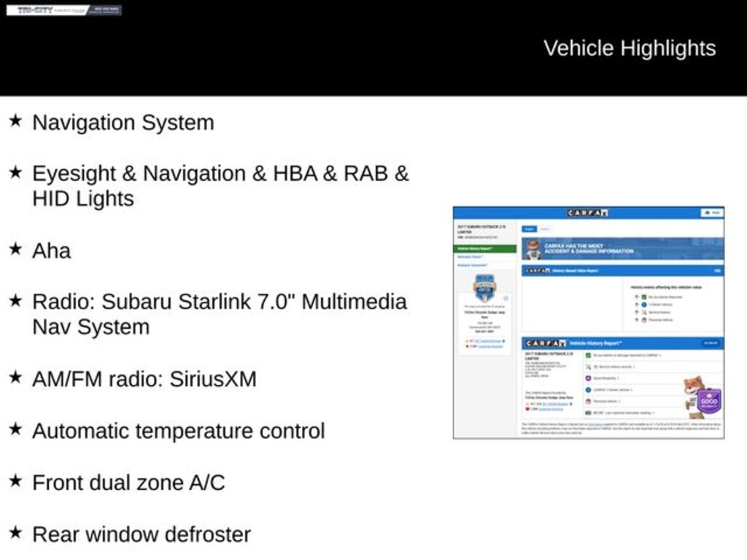Click the star bullet beside Aha
The height and width of the screenshot is (560, 747).
coord(15,249)
